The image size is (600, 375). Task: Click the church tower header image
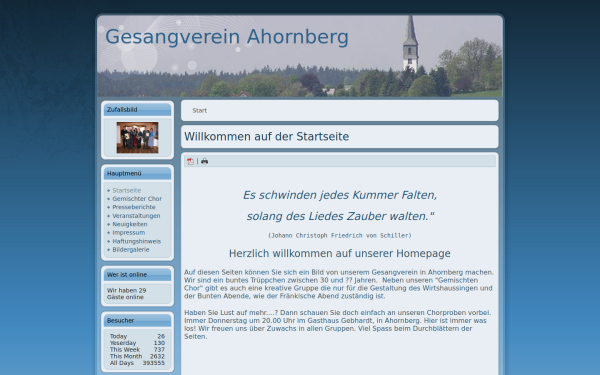300,56
